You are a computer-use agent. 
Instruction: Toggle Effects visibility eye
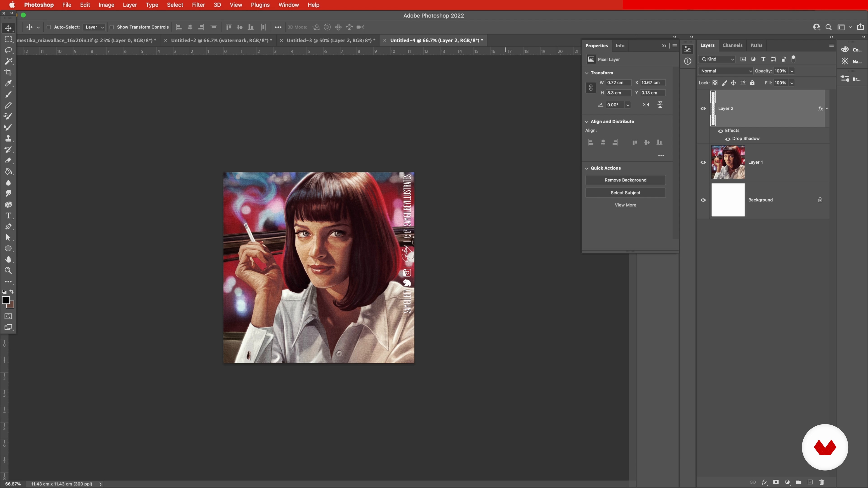coord(720,131)
